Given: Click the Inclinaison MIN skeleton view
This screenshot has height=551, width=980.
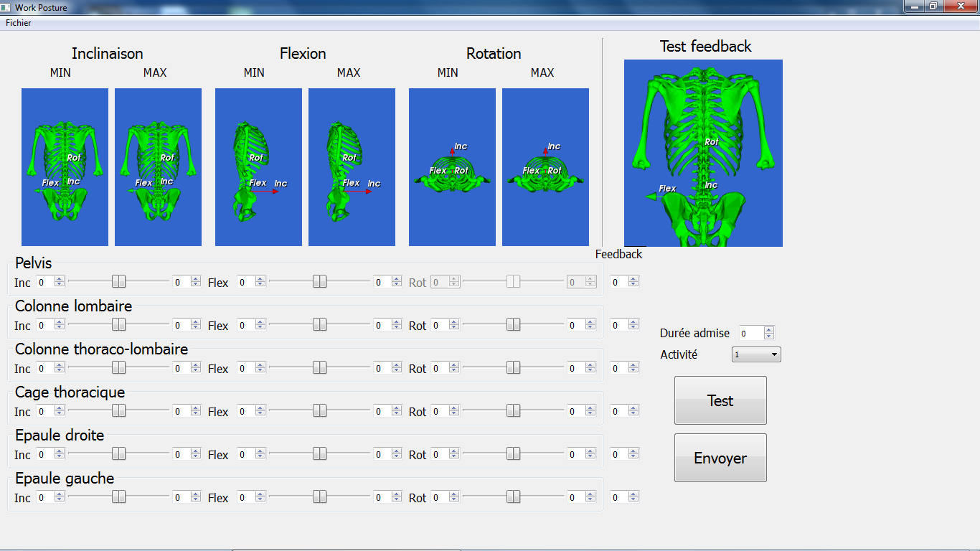Looking at the screenshot, I should (65, 167).
